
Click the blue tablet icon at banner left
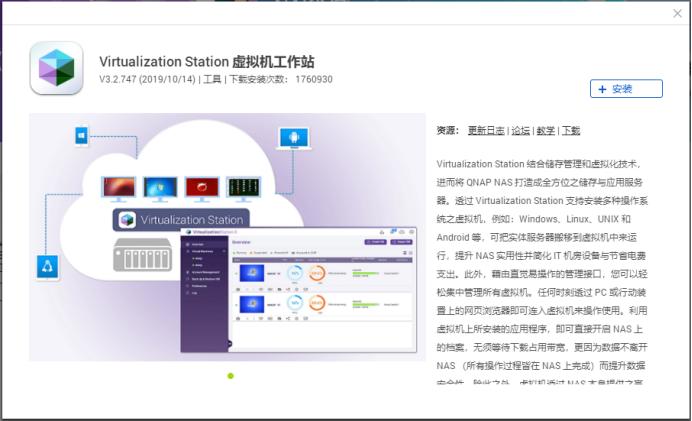pos(48,266)
